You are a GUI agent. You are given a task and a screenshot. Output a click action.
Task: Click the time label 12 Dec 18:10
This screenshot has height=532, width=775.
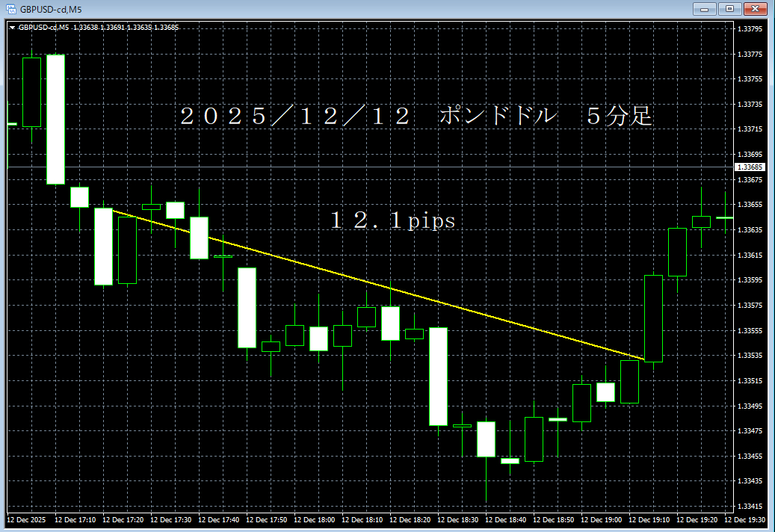(x=362, y=519)
